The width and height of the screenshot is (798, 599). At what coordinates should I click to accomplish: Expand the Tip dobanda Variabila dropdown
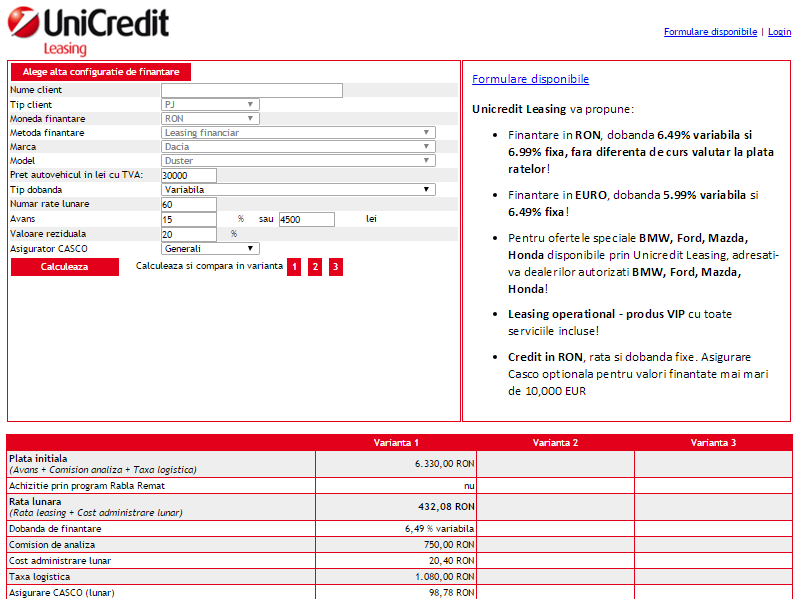pos(298,190)
